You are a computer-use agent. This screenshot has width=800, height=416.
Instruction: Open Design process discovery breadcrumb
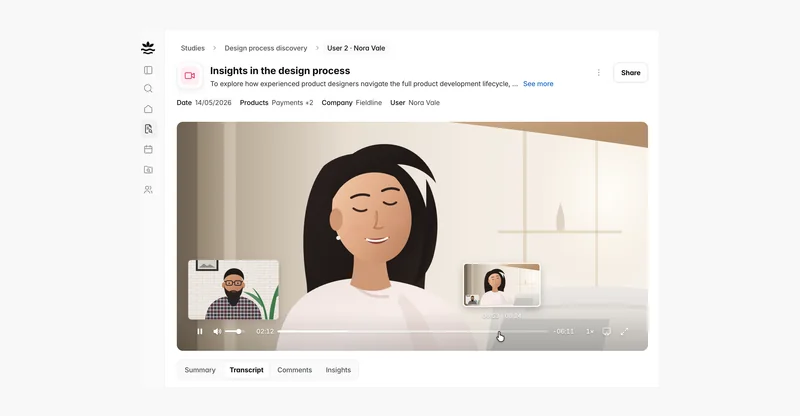[266, 48]
